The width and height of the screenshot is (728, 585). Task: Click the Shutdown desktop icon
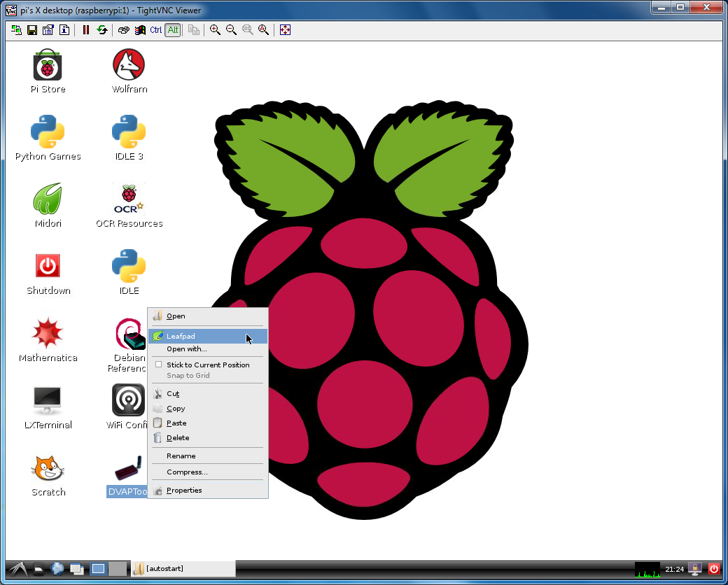click(x=48, y=274)
